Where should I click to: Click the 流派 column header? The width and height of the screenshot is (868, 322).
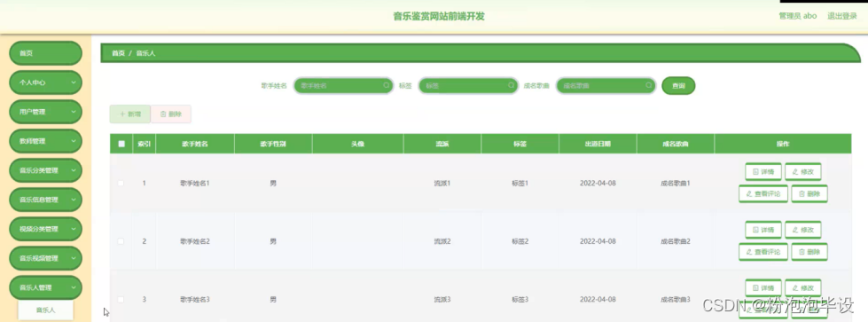pos(442,144)
